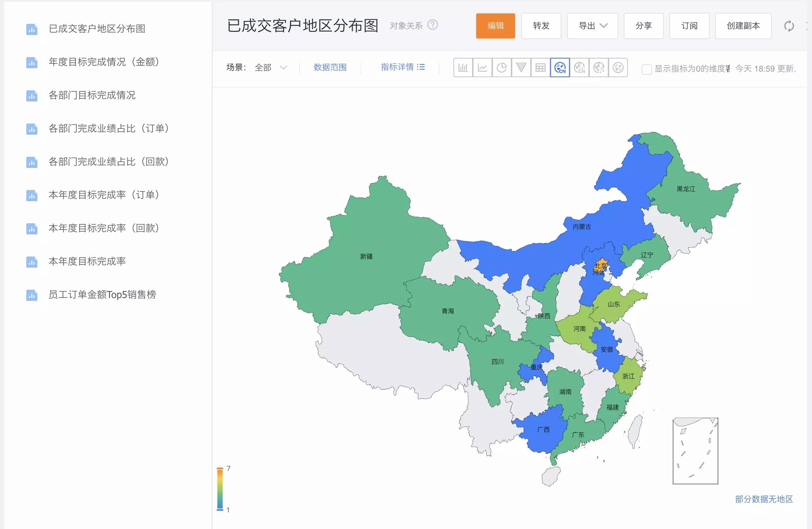Switch to bar chart view

click(463, 68)
